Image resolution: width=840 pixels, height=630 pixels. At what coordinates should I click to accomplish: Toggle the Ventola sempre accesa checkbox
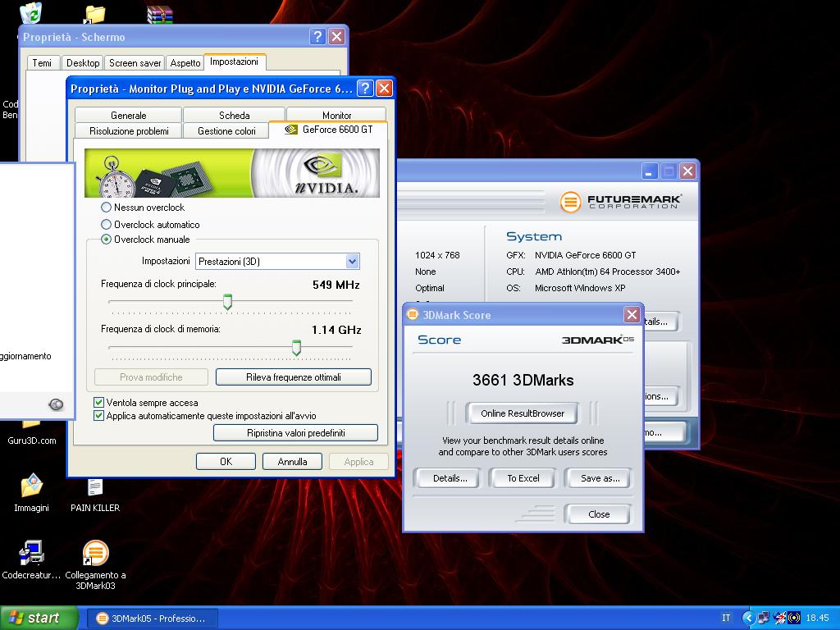98,402
